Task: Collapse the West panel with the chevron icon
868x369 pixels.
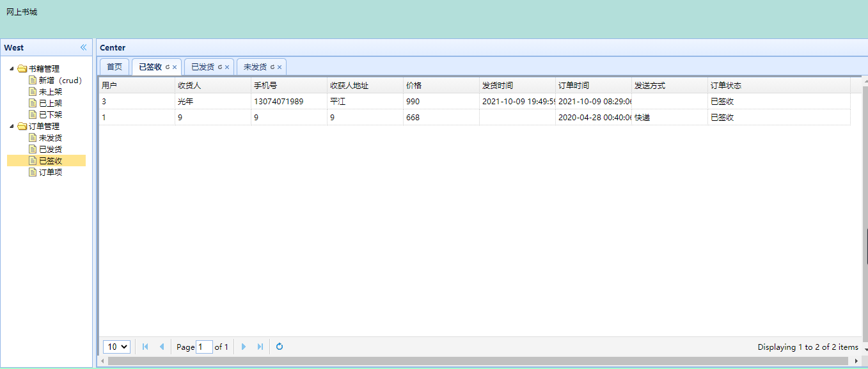Action: pyautogui.click(x=84, y=47)
